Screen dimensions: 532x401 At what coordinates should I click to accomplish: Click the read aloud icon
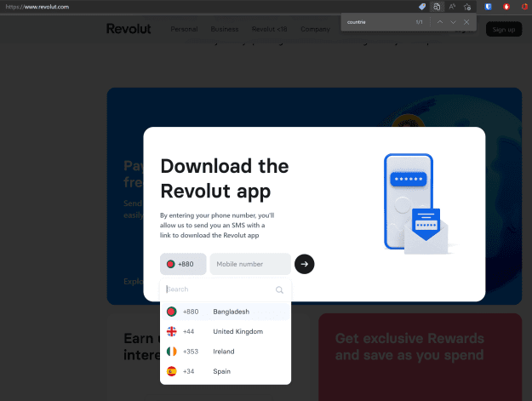click(452, 7)
